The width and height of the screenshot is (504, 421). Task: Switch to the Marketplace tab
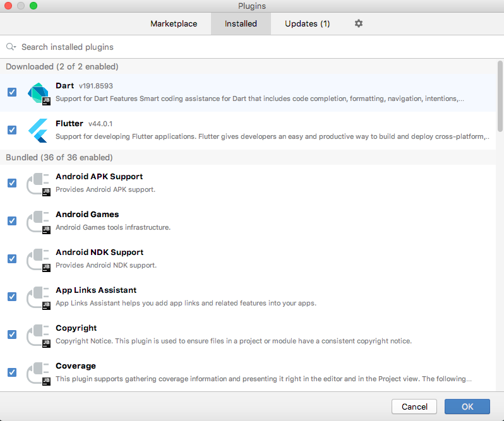[x=174, y=24]
